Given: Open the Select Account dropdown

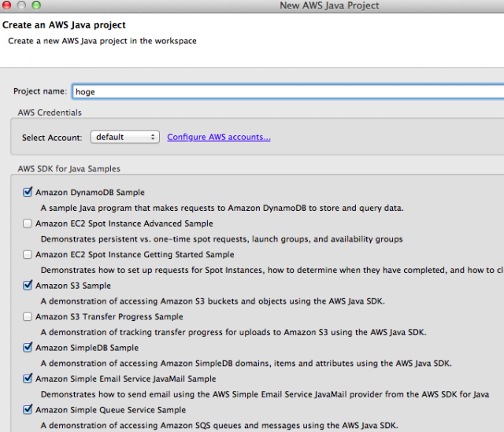Looking at the screenshot, I should (x=125, y=137).
